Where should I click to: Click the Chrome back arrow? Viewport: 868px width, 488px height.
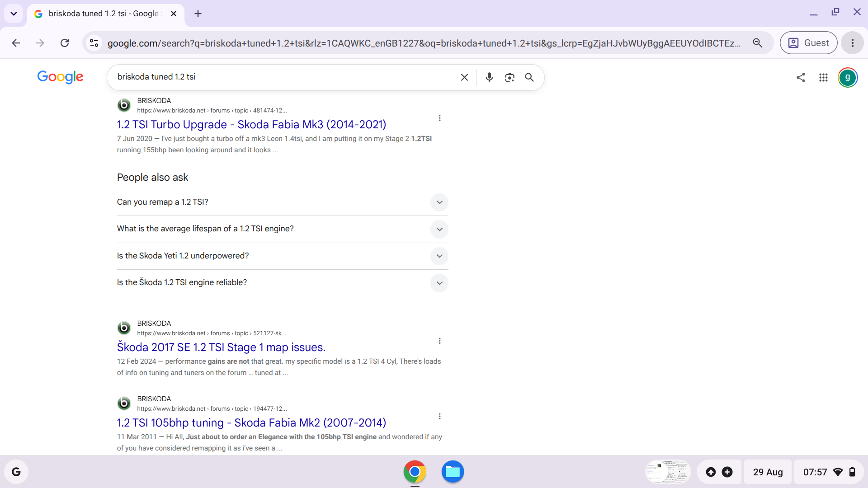pyautogui.click(x=16, y=43)
